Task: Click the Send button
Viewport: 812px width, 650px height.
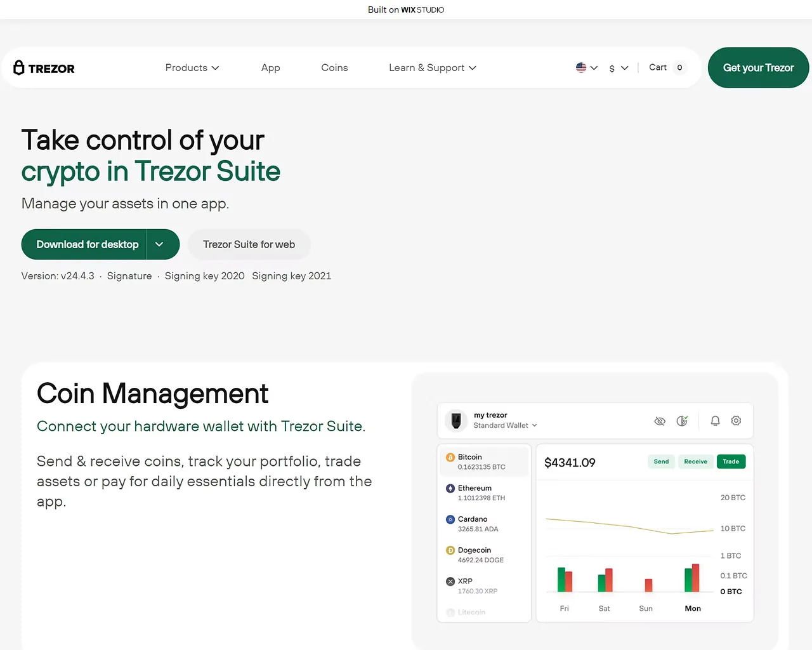Action: click(661, 461)
